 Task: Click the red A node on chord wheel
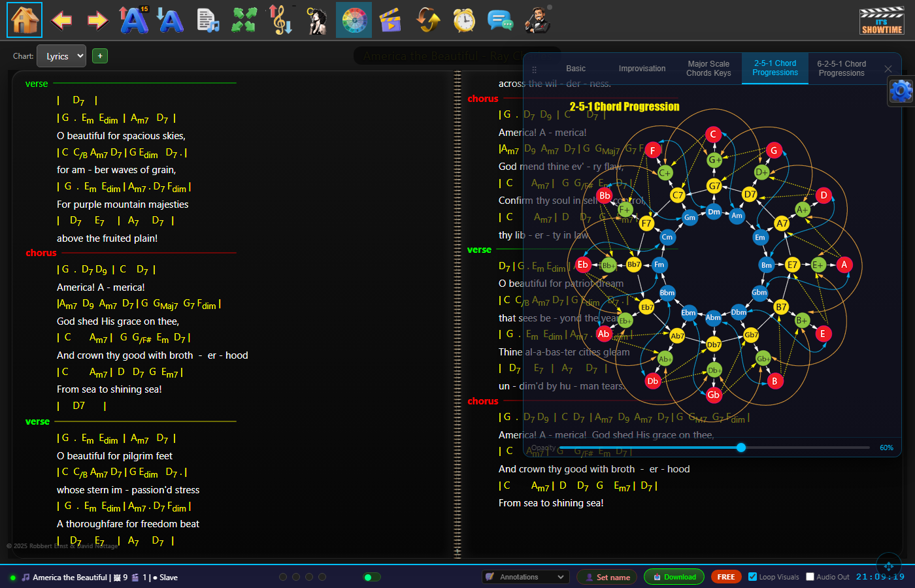(x=844, y=265)
